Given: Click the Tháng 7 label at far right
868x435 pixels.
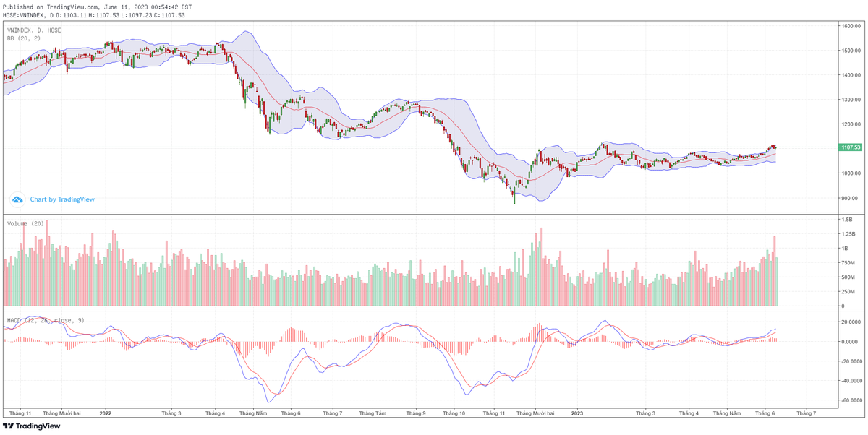Looking at the screenshot, I should pyautogui.click(x=806, y=414).
